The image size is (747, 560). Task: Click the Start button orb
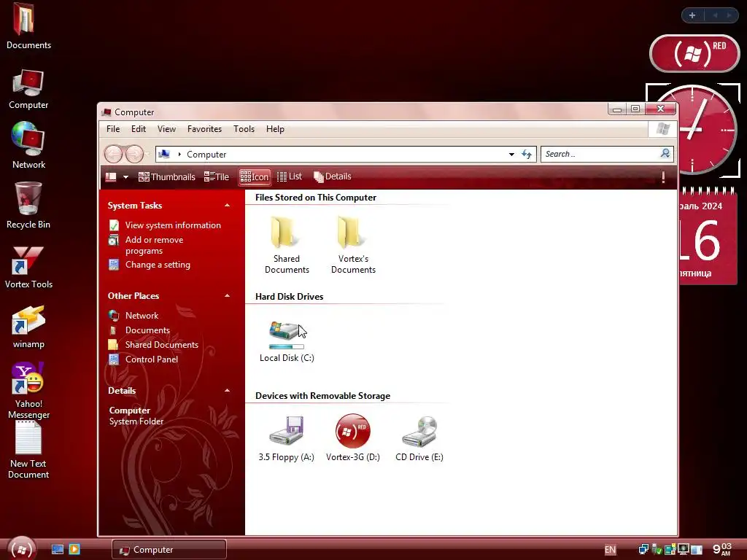coord(21,549)
